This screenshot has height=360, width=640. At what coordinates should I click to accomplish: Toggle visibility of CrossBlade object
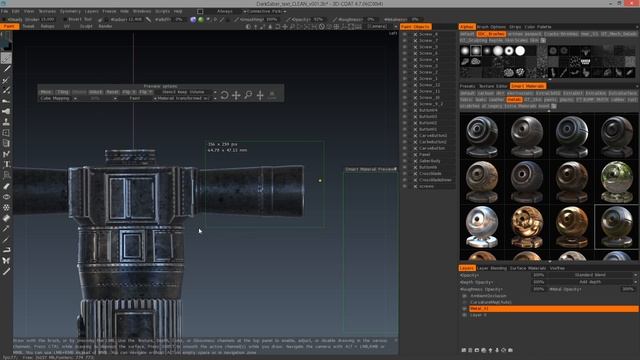pyautogui.click(x=405, y=173)
